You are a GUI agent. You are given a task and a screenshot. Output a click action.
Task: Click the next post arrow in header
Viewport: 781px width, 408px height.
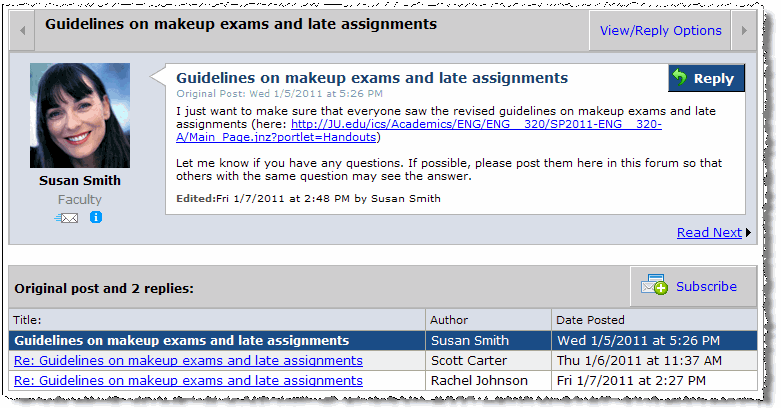pos(743,30)
